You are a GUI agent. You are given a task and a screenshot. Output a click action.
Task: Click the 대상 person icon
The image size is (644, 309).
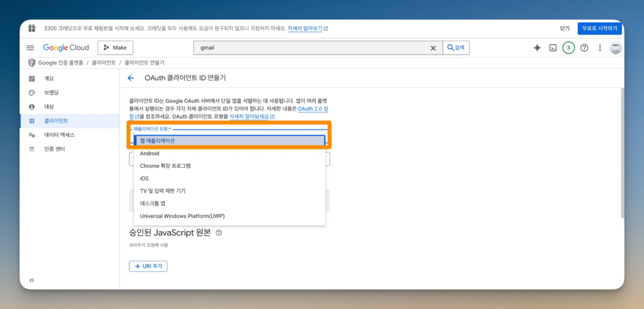click(31, 107)
